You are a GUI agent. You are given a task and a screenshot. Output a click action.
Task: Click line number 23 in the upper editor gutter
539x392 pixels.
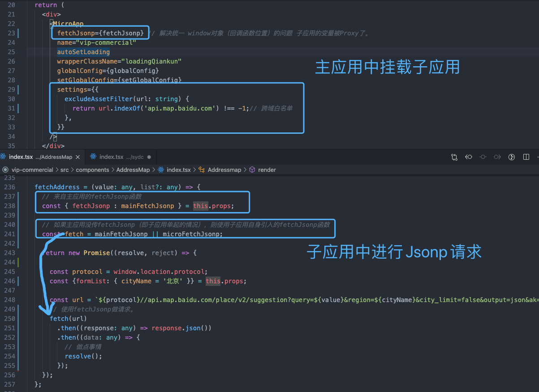[12, 33]
